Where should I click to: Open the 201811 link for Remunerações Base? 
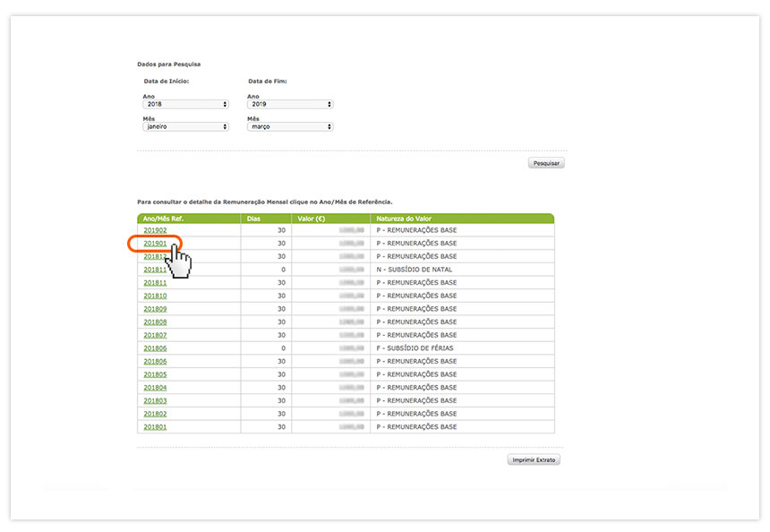[x=155, y=283]
